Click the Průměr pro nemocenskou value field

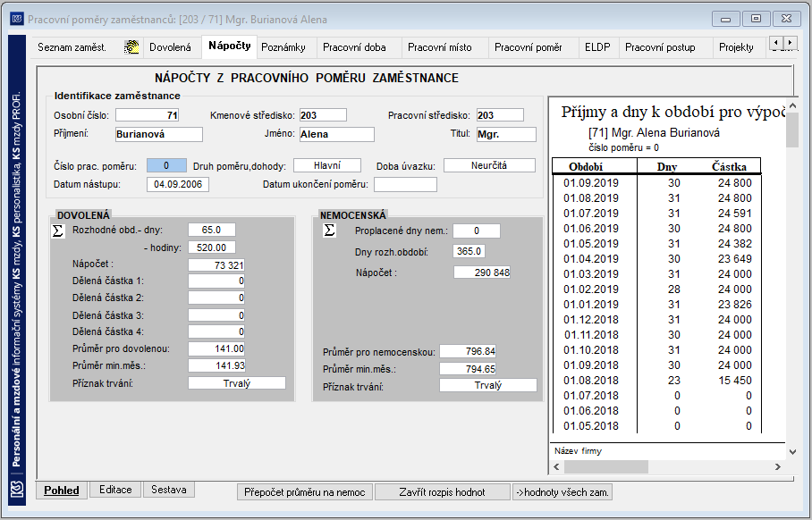point(468,352)
